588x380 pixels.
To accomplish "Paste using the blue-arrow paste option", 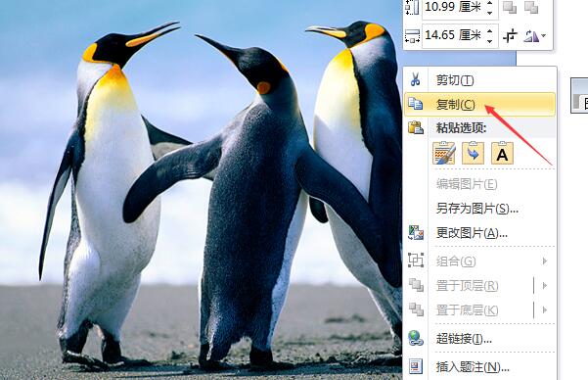I will pos(473,153).
